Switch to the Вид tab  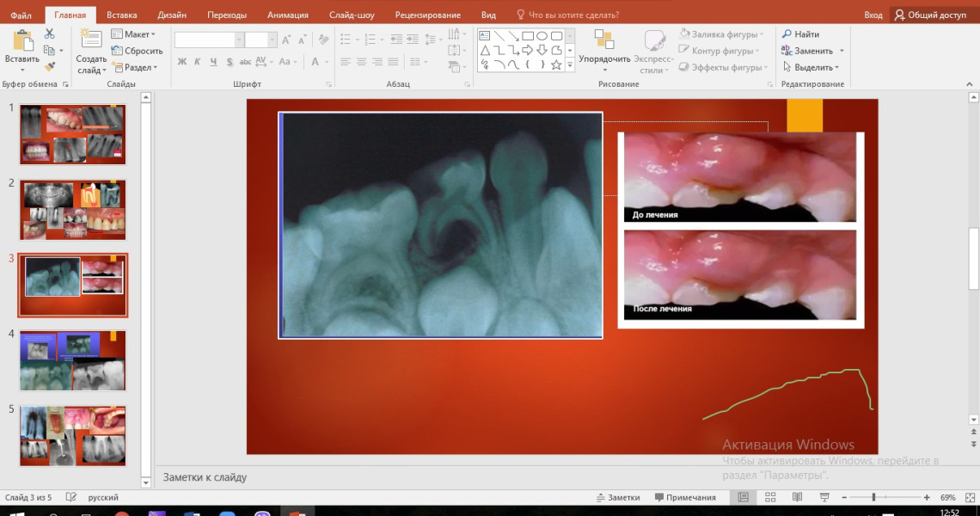click(x=489, y=15)
